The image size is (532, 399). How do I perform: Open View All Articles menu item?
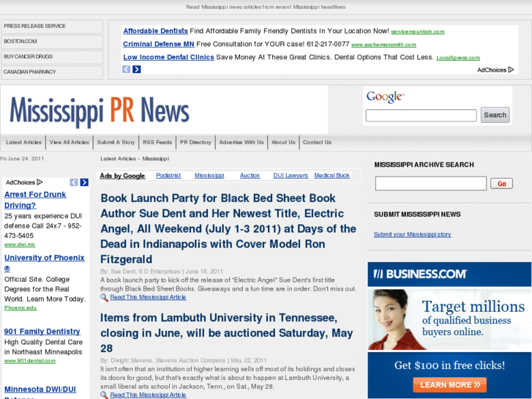coord(70,142)
